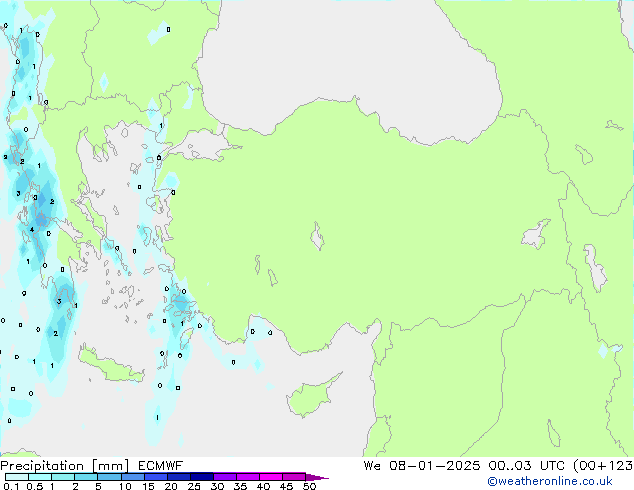Click the 20 to 25 mm navy swatch
This screenshot has height=490, width=634.
182,477
